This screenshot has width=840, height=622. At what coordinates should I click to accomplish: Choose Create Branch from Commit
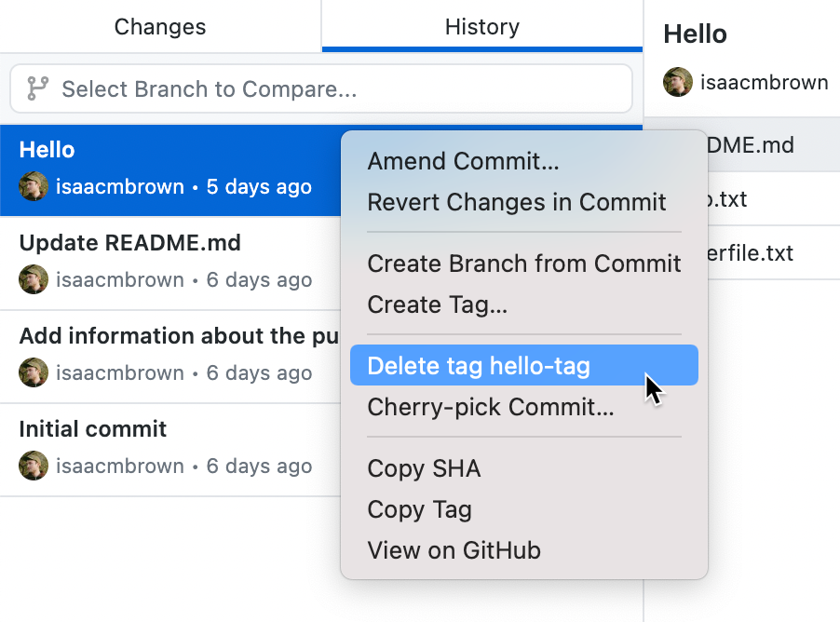(x=523, y=264)
